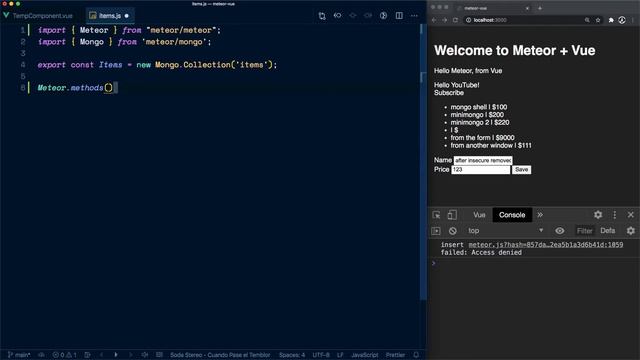Click the list item 'from the form | $9000'
This screenshot has height=360, width=640.
pos(482,138)
